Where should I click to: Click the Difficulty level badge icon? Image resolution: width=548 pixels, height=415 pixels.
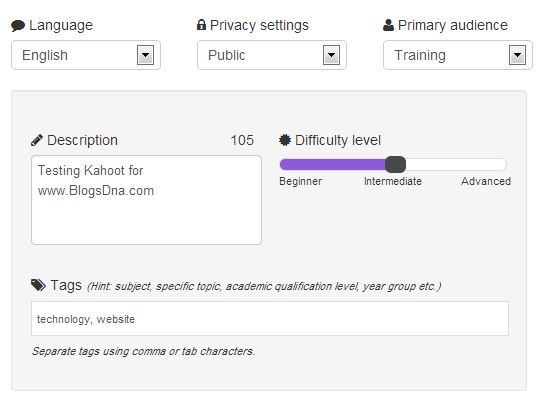285,140
